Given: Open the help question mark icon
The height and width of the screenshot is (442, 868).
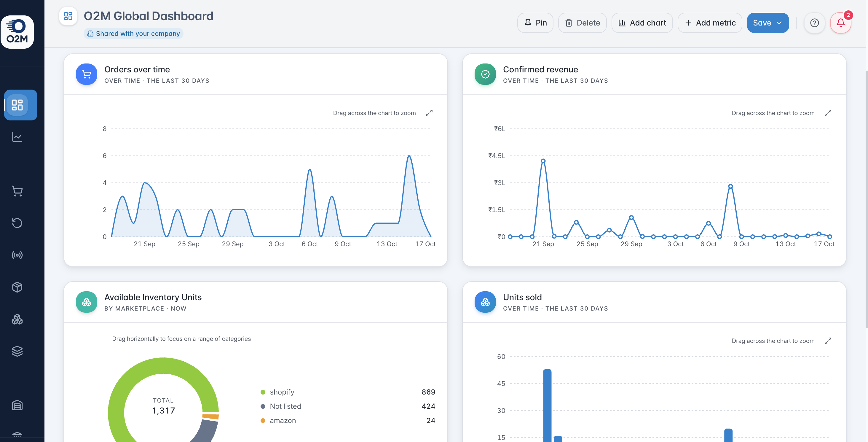Looking at the screenshot, I should pyautogui.click(x=814, y=23).
